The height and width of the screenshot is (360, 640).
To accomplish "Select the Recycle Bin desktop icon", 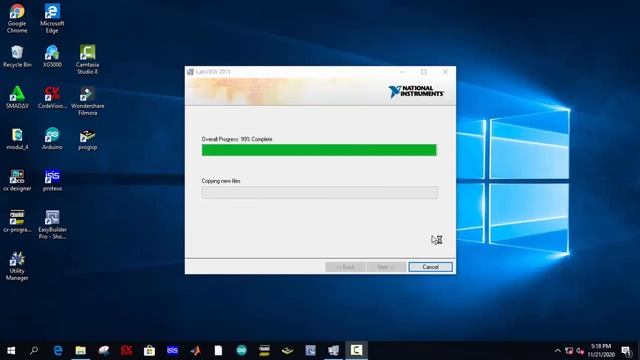I will (x=17, y=56).
